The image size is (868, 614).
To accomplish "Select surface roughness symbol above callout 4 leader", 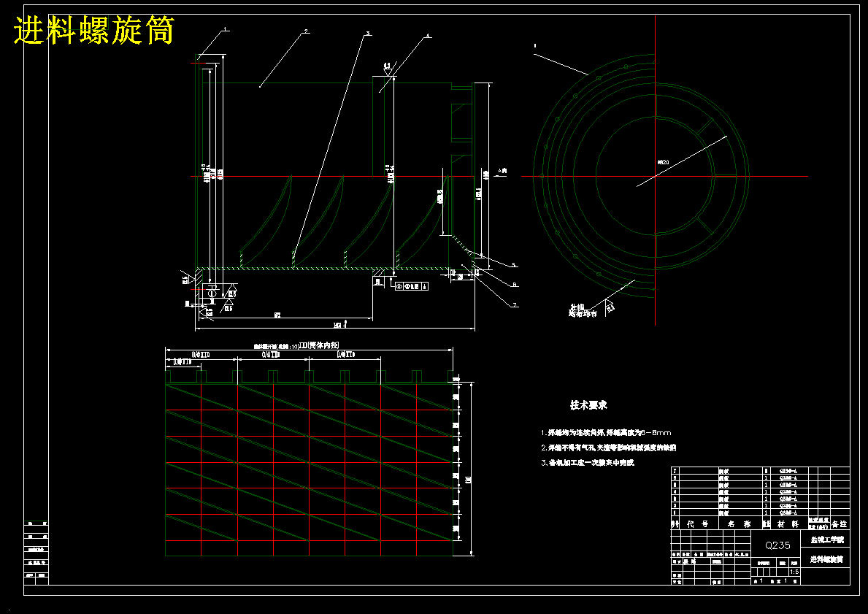I will pos(387,69).
